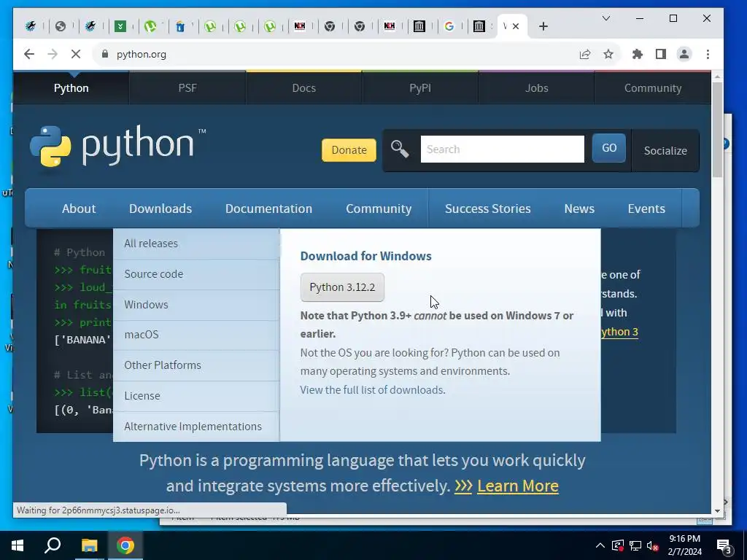The height and width of the screenshot is (560, 747).
Task: Open the News navigation menu
Action: click(x=579, y=209)
